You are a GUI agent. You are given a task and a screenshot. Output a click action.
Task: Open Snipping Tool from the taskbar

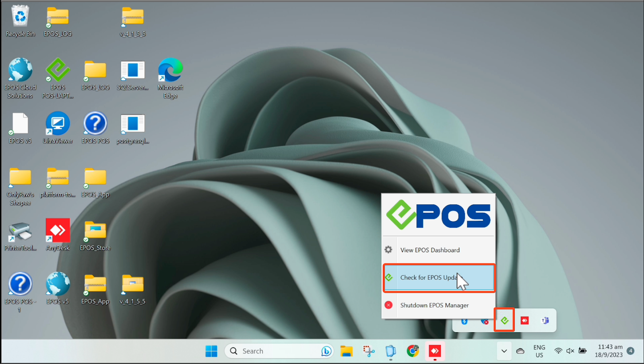click(x=369, y=351)
